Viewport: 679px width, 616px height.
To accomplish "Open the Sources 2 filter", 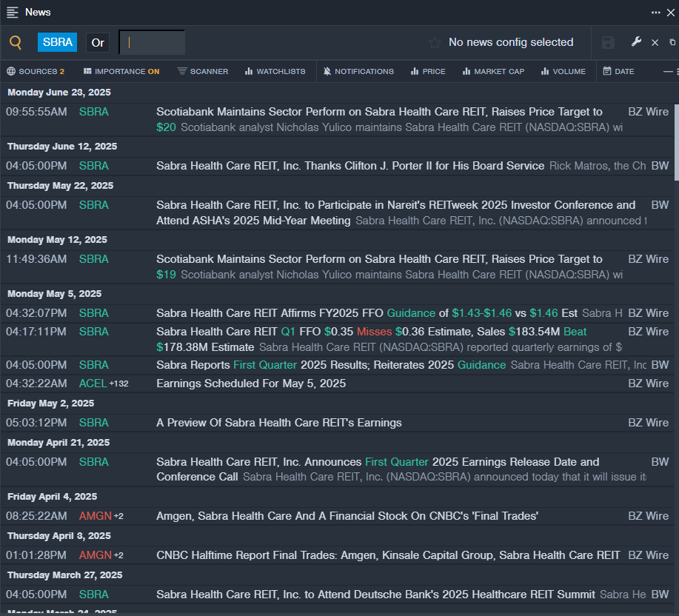I will pyautogui.click(x=36, y=71).
